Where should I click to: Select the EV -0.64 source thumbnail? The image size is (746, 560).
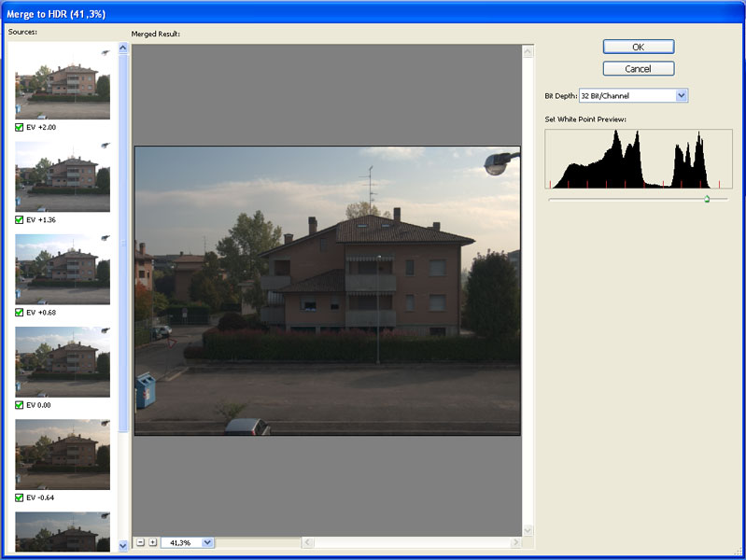click(x=63, y=454)
